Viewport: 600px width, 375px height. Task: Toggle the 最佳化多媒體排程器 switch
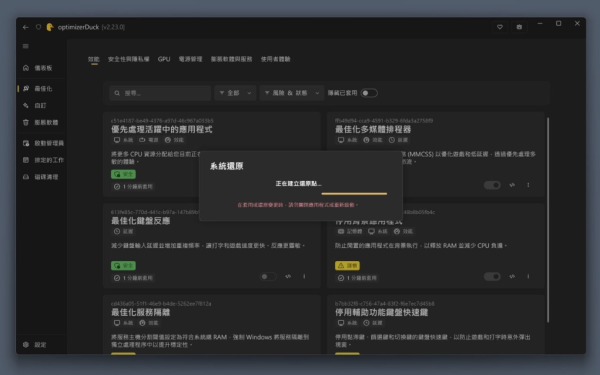coord(492,185)
